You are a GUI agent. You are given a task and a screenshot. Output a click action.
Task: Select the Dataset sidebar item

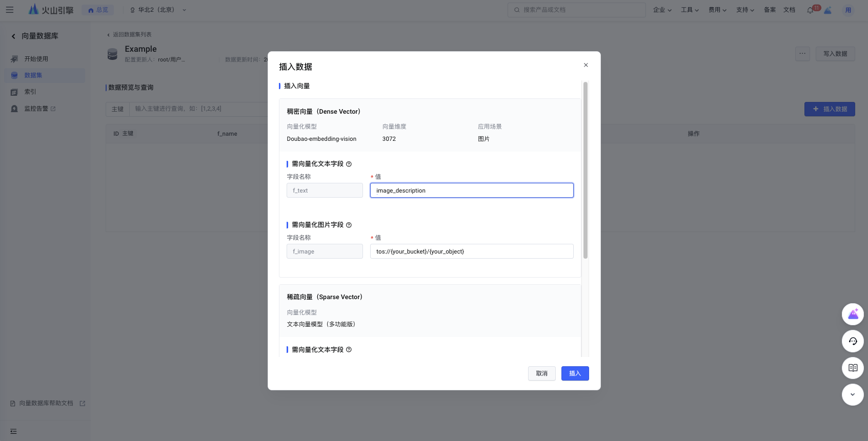[x=44, y=75]
